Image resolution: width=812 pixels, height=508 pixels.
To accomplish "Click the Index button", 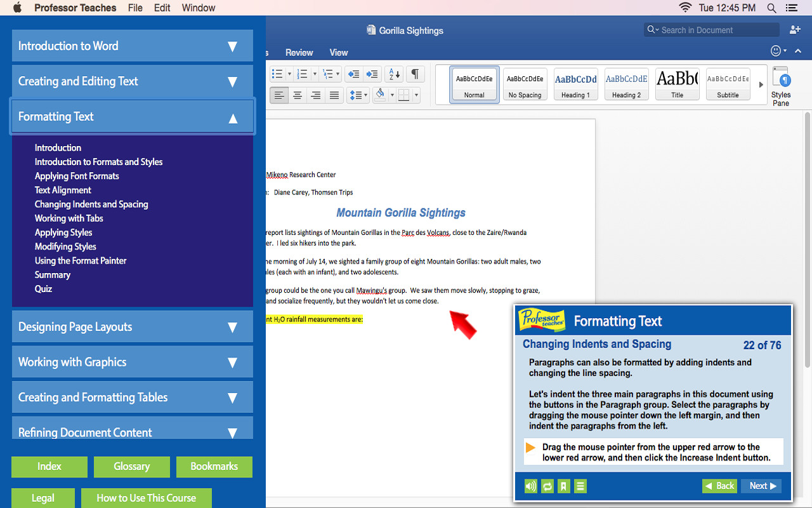I will (49, 467).
